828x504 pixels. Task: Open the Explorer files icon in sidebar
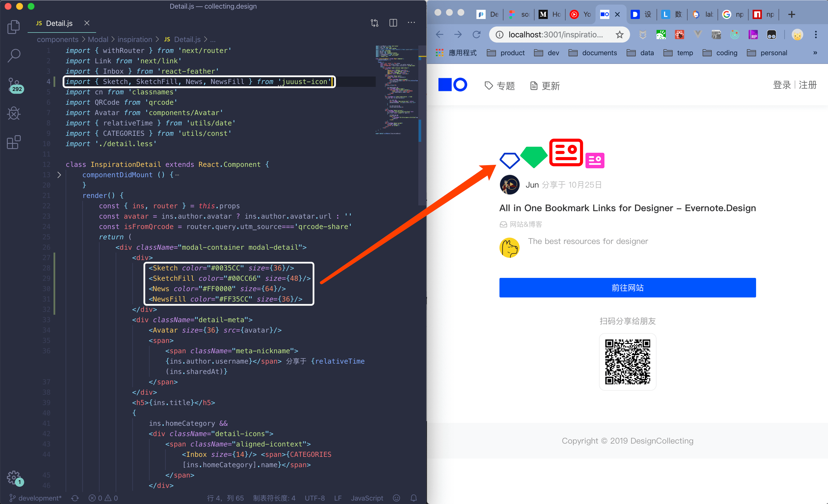pyautogui.click(x=14, y=27)
